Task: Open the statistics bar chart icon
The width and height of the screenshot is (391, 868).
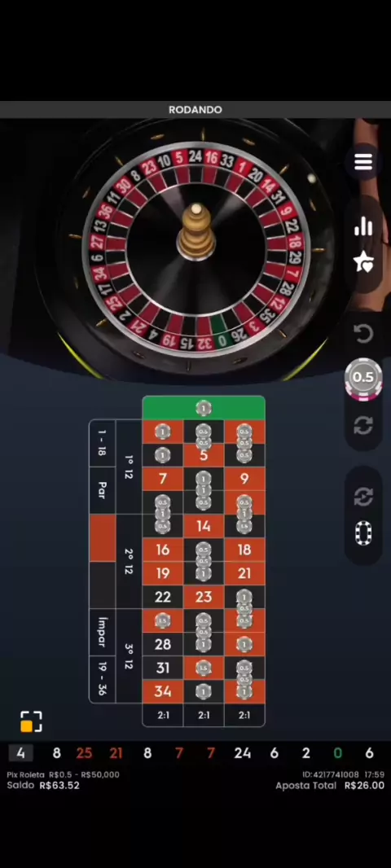Action: tap(364, 226)
